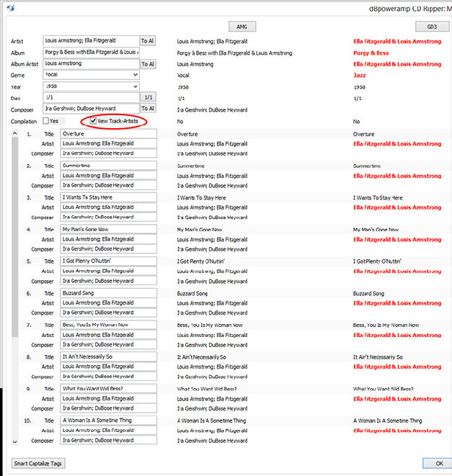Edit track 2 title field Summertime
This screenshot has width=452, height=476.
(x=109, y=166)
